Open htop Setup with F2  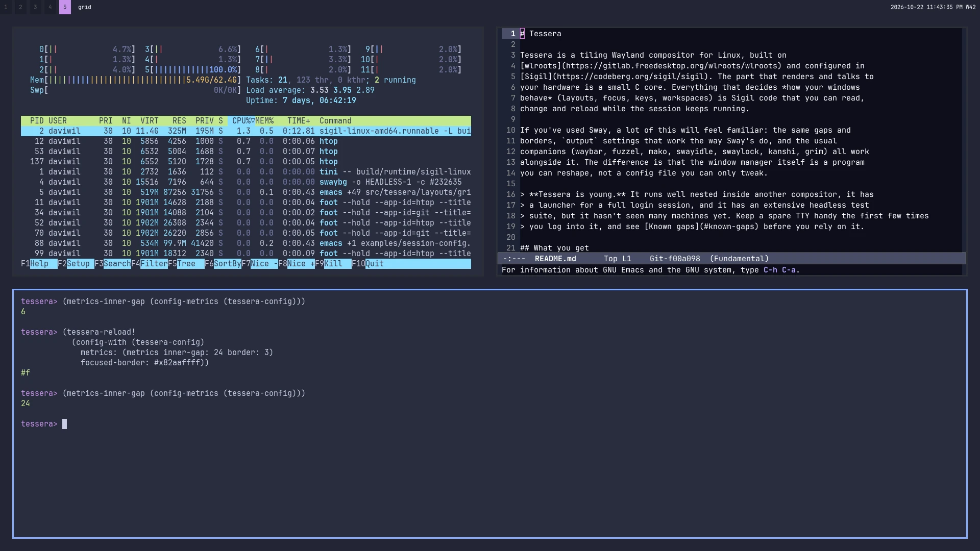76,264
